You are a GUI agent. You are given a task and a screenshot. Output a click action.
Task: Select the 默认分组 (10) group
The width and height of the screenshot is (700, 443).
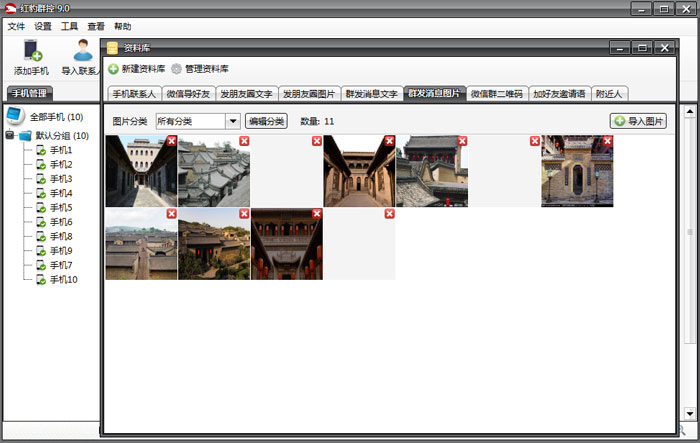tap(62, 135)
